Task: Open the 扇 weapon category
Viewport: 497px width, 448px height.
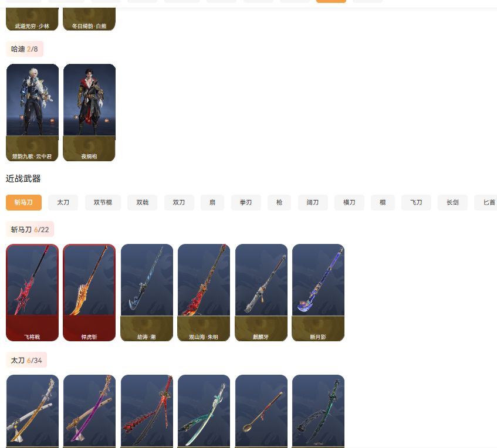Action: (212, 202)
